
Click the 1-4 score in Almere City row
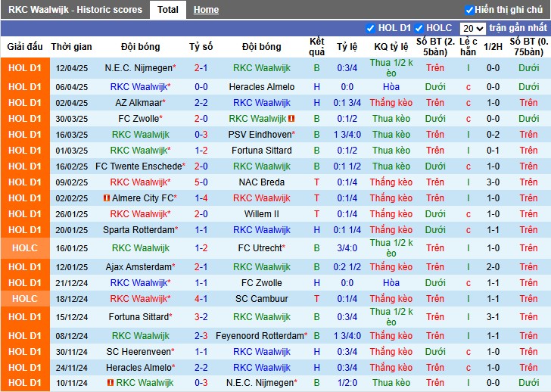click(201, 198)
